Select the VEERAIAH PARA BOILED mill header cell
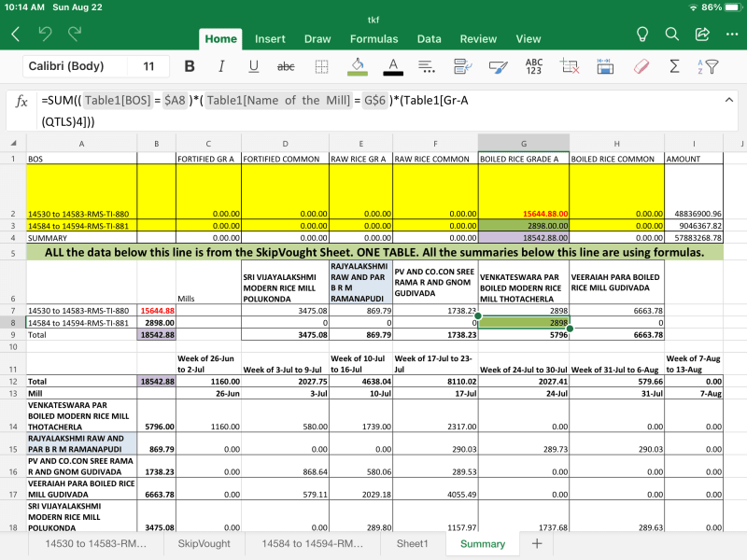The width and height of the screenshot is (747, 560). click(616, 283)
